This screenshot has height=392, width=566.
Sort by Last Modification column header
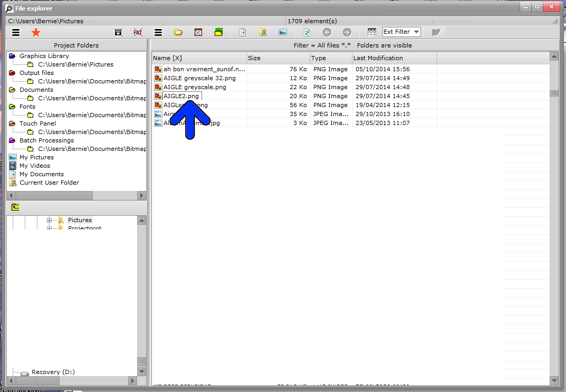click(x=394, y=58)
